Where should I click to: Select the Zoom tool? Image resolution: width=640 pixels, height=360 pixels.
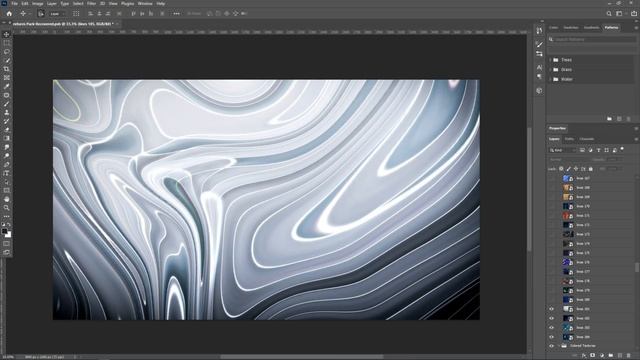pos(7,208)
